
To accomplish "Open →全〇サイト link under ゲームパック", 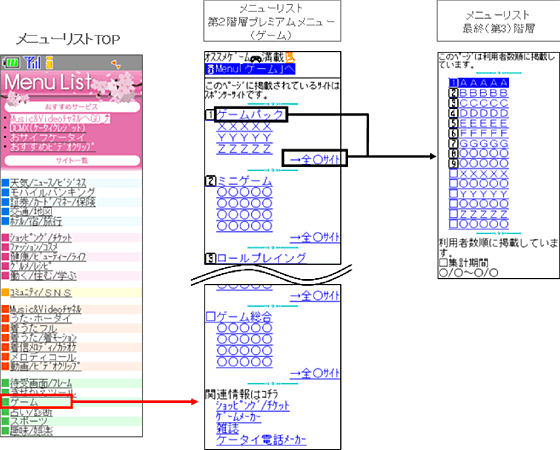I will point(315,159).
